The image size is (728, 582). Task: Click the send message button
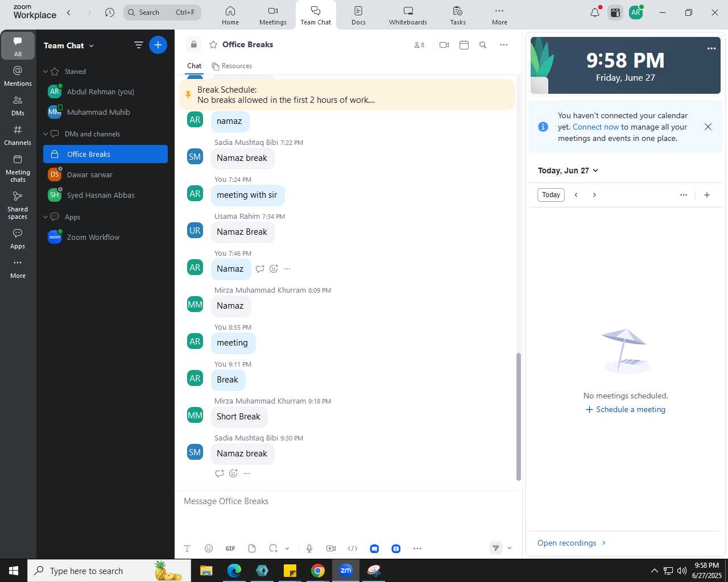496,548
